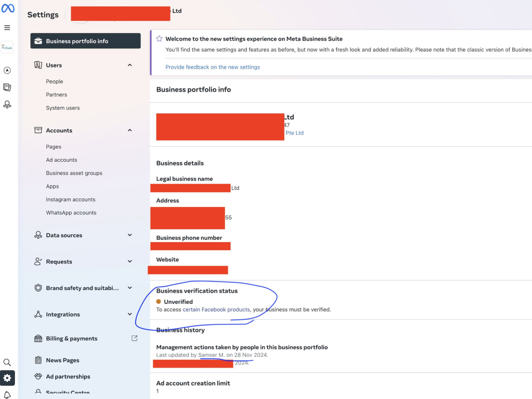Collapse the Users section chevron
Screen dimensions: 532x399
[x=130, y=65]
